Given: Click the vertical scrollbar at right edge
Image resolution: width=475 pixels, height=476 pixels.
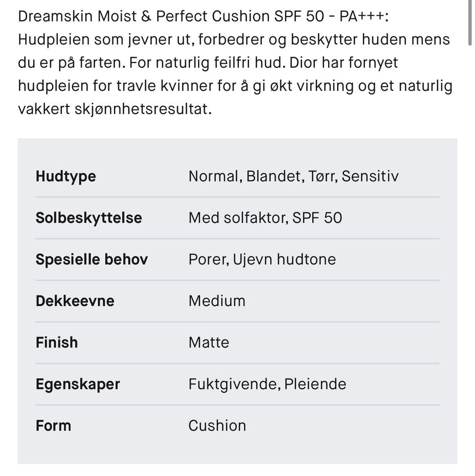Looking at the screenshot, I should [x=470, y=22].
